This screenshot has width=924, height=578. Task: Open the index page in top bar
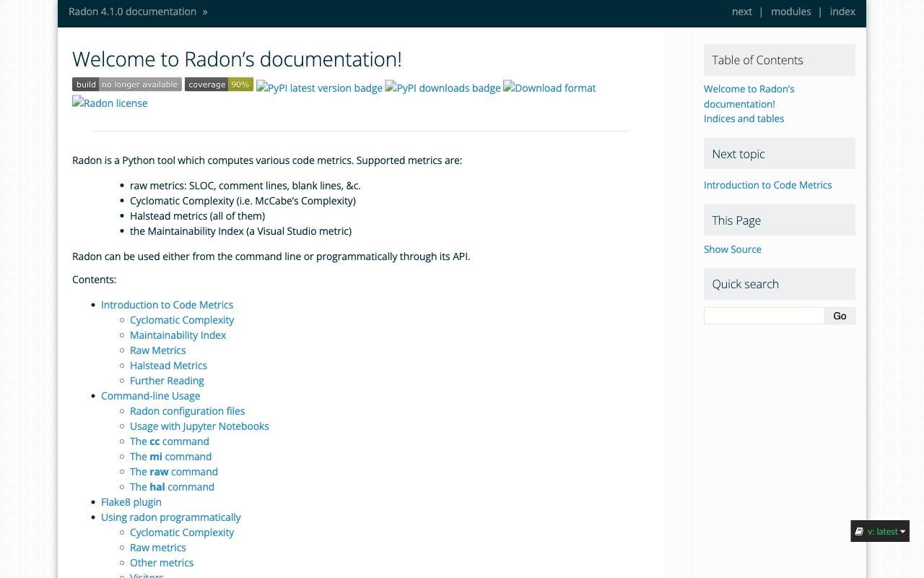click(842, 12)
